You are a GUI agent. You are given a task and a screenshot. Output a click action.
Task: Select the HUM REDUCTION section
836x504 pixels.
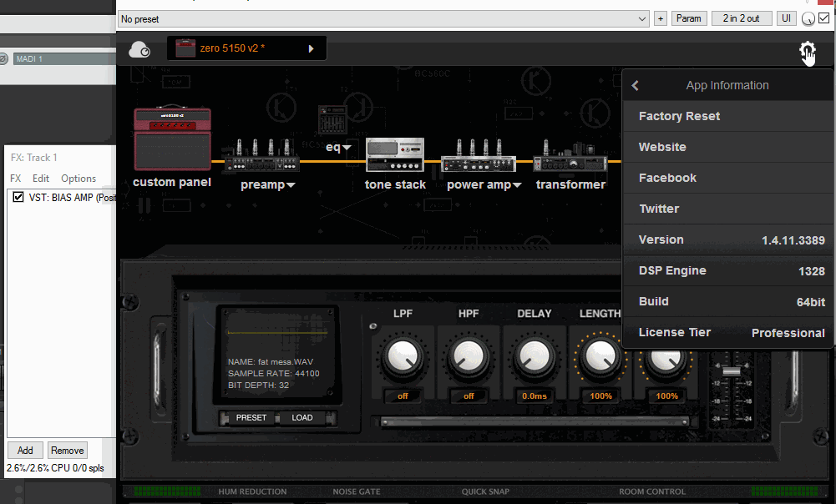click(x=252, y=491)
